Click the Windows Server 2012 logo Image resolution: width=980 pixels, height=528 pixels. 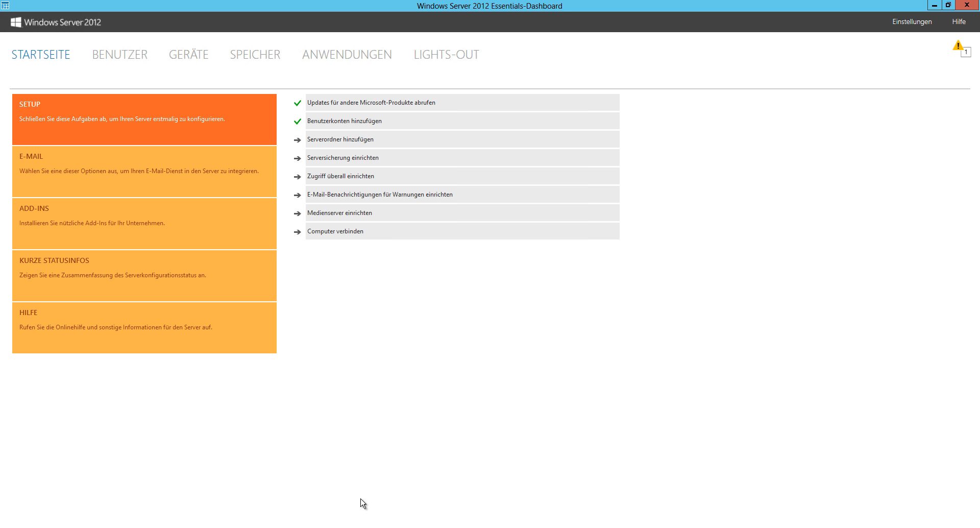coord(56,22)
